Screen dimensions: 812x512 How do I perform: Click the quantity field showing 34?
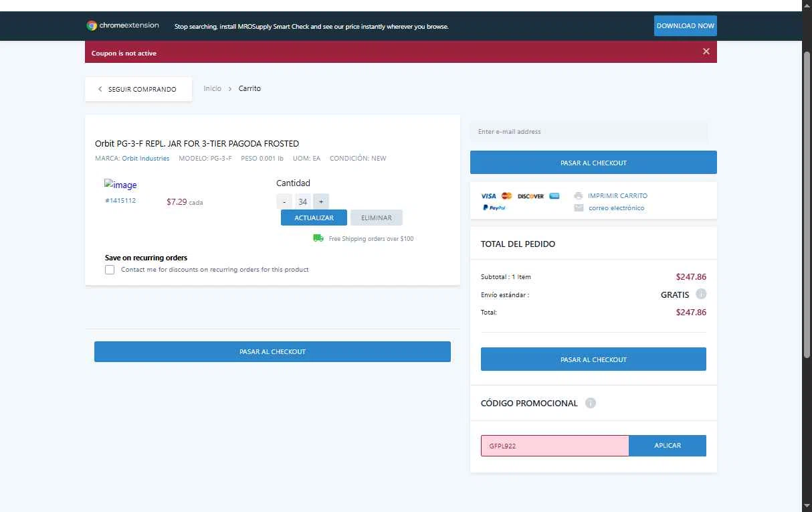tap(302, 201)
